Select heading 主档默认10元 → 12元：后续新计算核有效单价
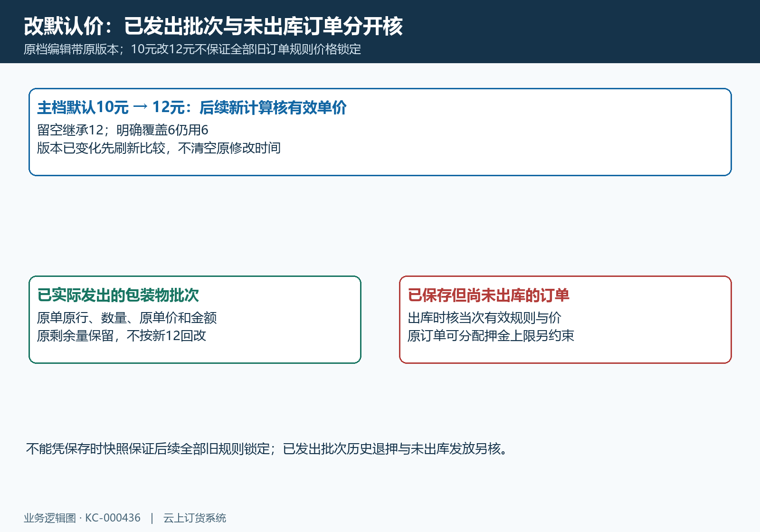 click(x=192, y=108)
